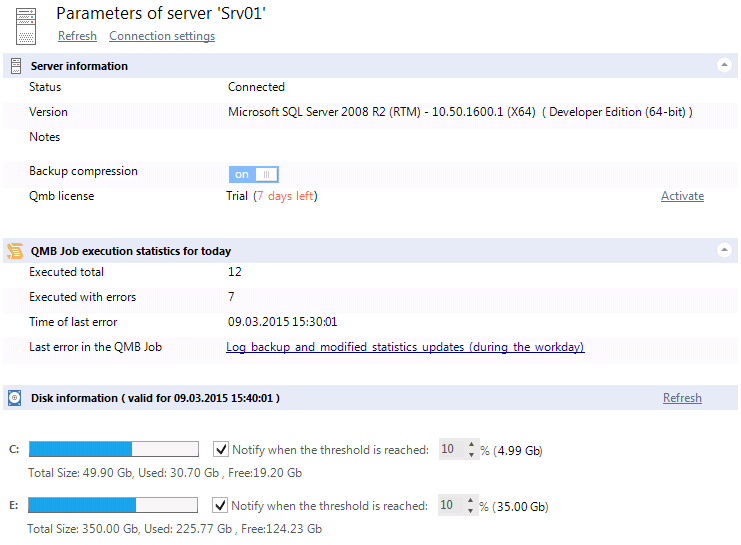This screenshot has width=741, height=545.
Task: Toggle Backup compression switch off
Action: click(x=254, y=174)
